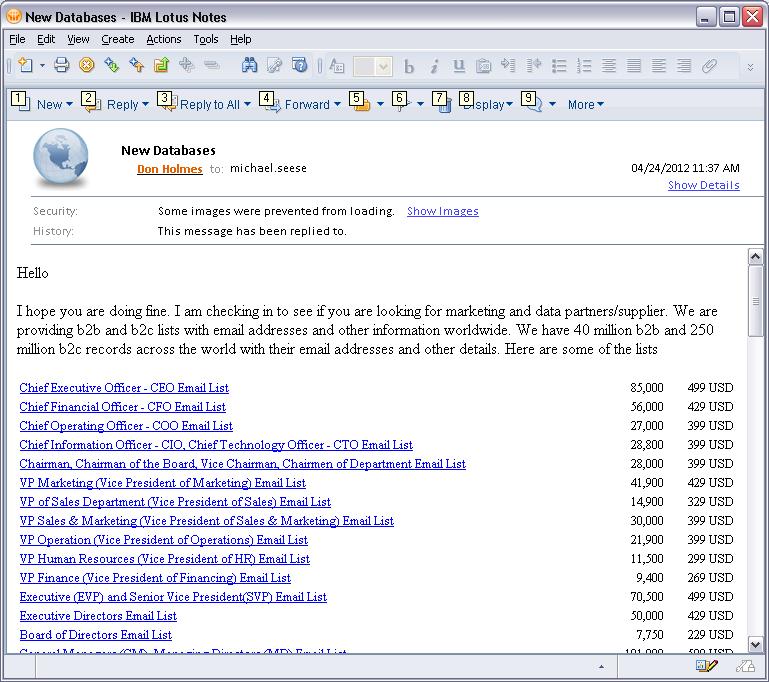Click the help window question-mark icon
This screenshot has width=769, height=682.
[x=299, y=65]
